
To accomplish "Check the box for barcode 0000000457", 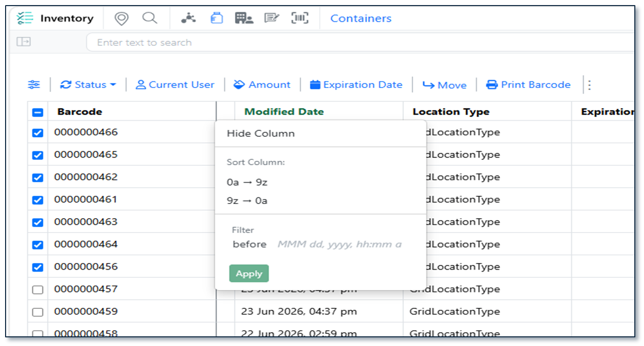I will (38, 290).
